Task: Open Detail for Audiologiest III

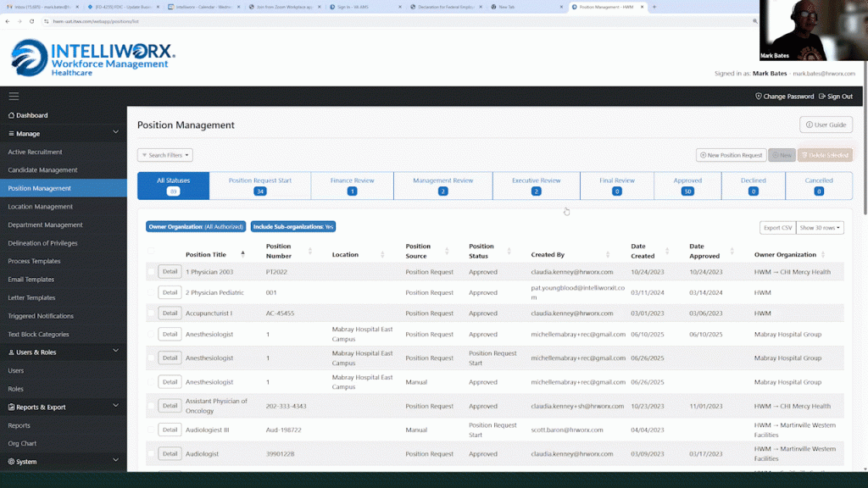Action: pos(170,430)
